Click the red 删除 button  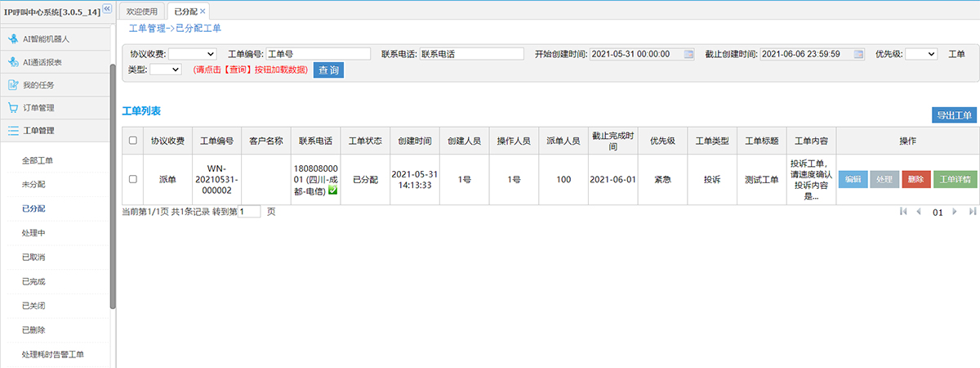click(x=915, y=179)
